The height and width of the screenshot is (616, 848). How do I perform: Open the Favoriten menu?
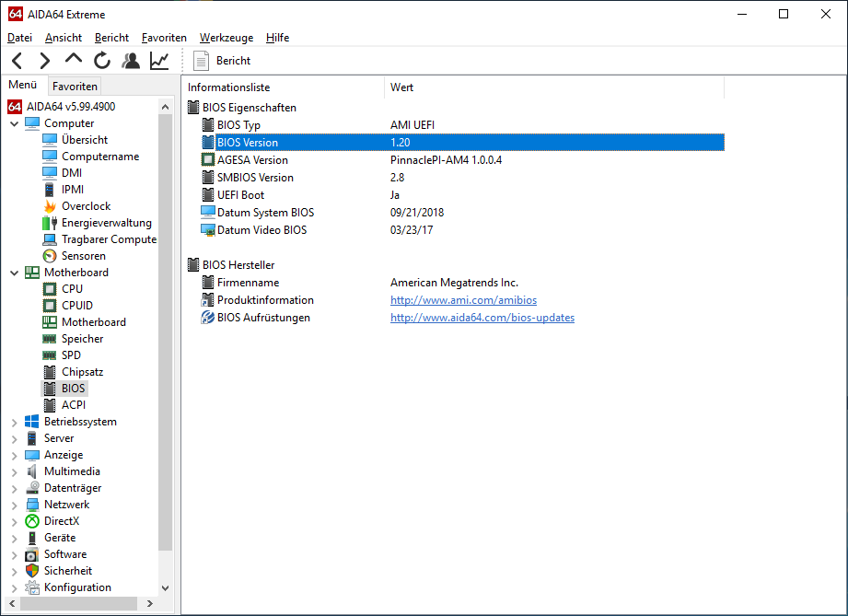[x=164, y=38]
